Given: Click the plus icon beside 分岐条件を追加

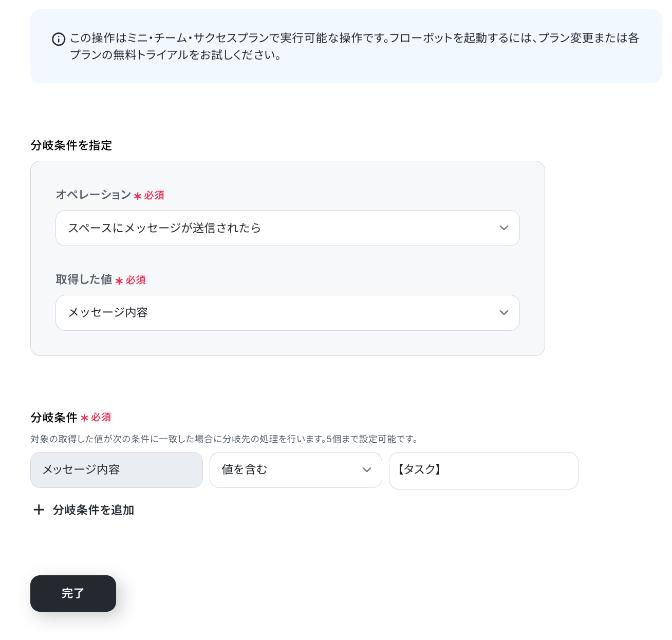Looking at the screenshot, I should (39, 510).
